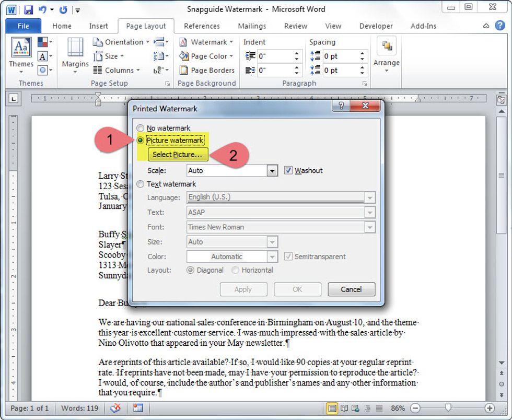Click the Page Borders icon

tap(183, 71)
